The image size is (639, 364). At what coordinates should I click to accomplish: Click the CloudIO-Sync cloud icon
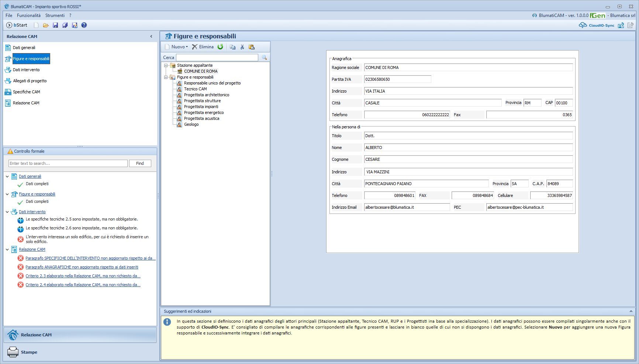(x=583, y=25)
